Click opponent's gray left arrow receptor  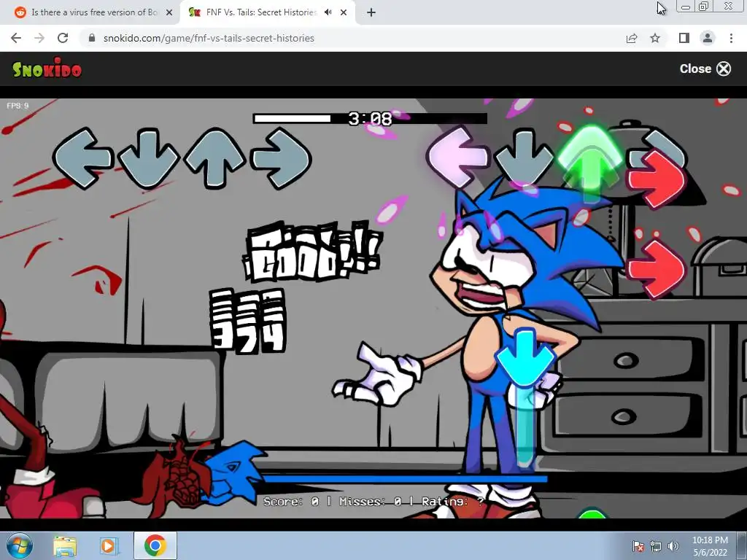82,157
